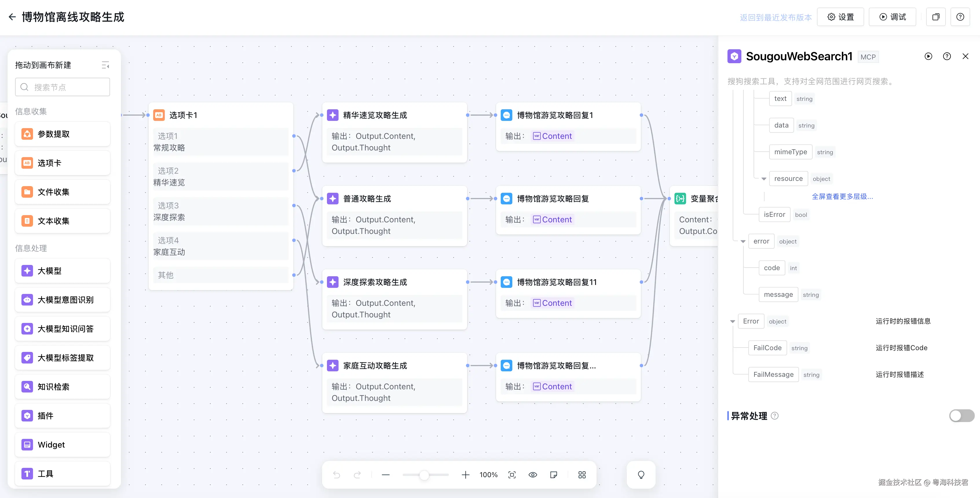Collapse the resource object tree node
The height and width of the screenshot is (498, 980).
pos(764,179)
